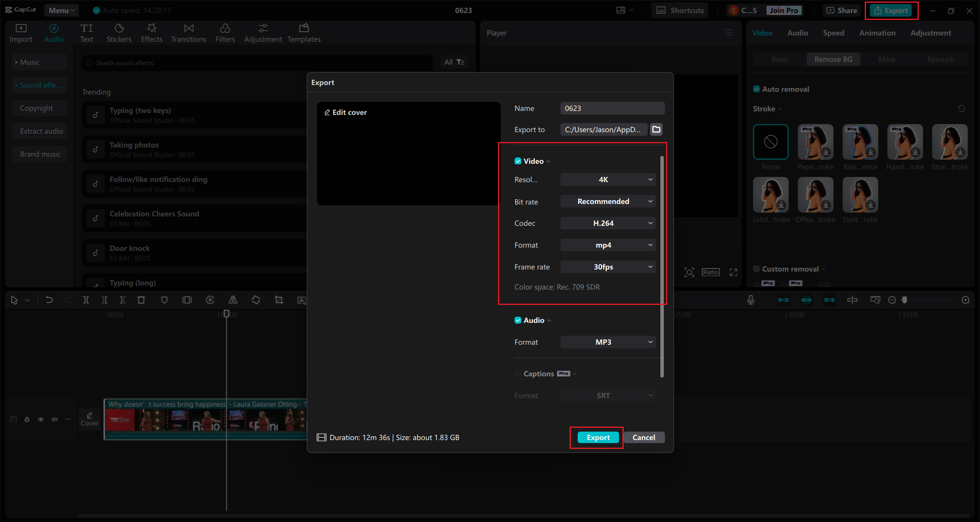Open the Resolution 4K dropdown
Viewport: 980px width, 522px height.
[608, 180]
